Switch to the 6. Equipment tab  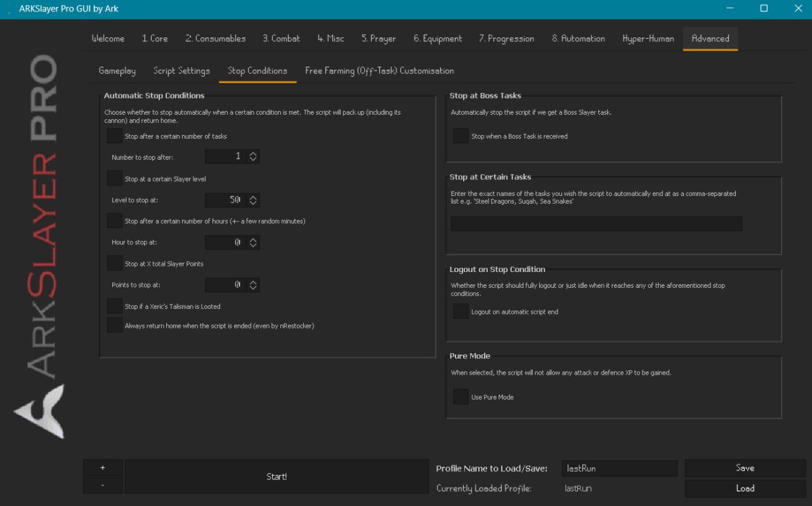pos(438,39)
